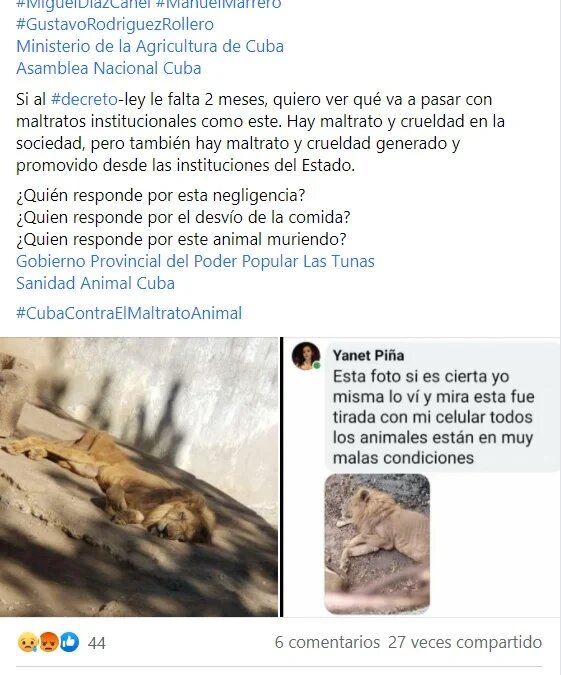
Task: Open Gobierno Provincial del Poder Popular Las Tunas
Action: point(195,261)
